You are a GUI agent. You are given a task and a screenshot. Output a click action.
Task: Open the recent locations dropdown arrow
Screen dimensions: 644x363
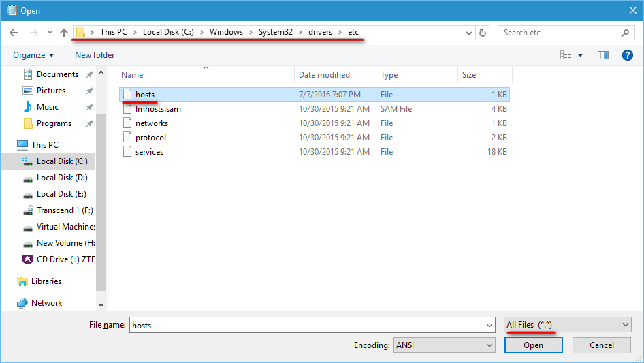[x=50, y=33]
